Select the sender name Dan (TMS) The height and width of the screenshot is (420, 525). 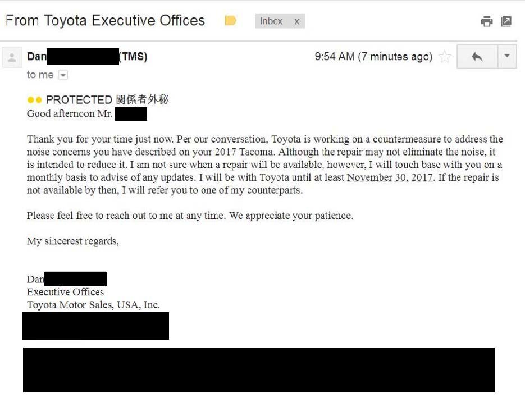87,56
